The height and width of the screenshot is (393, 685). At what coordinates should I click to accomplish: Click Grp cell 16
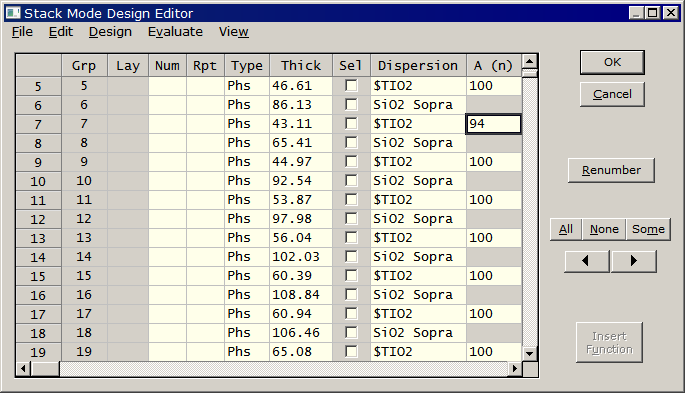(84, 295)
